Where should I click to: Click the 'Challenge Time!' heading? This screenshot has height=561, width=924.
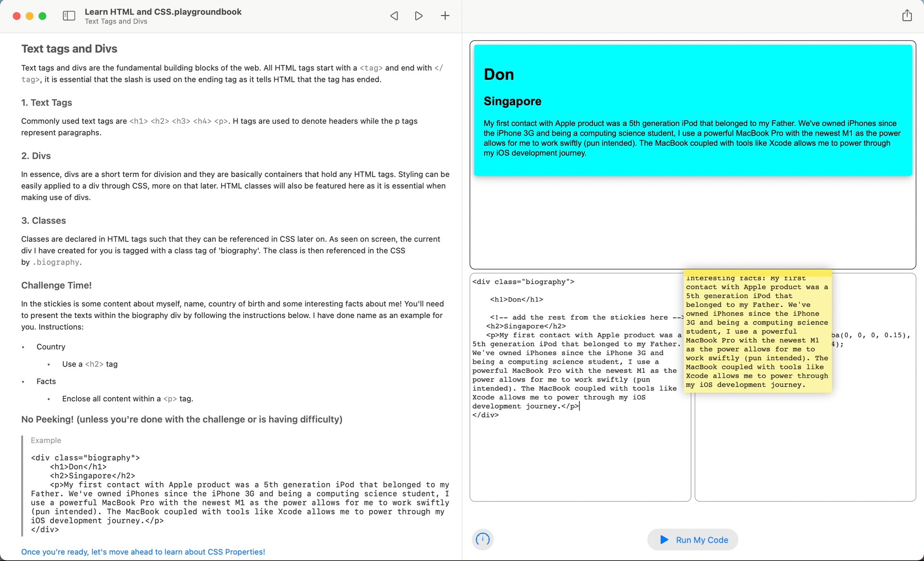click(x=56, y=285)
